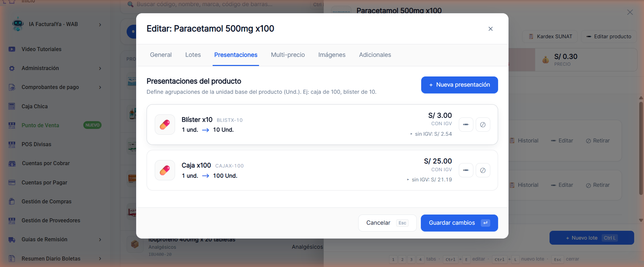This screenshot has height=267, width=644.
Task: Click Nuevo lote button in background
Action: click(592, 238)
